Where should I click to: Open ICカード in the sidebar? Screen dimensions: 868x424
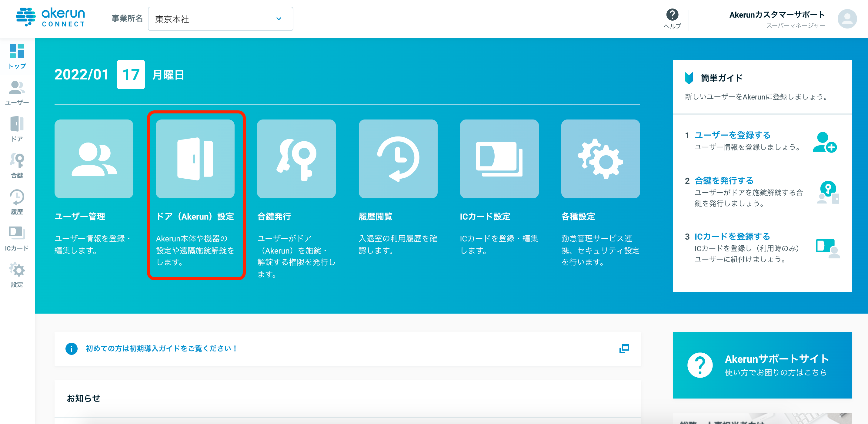tap(17, 238)
